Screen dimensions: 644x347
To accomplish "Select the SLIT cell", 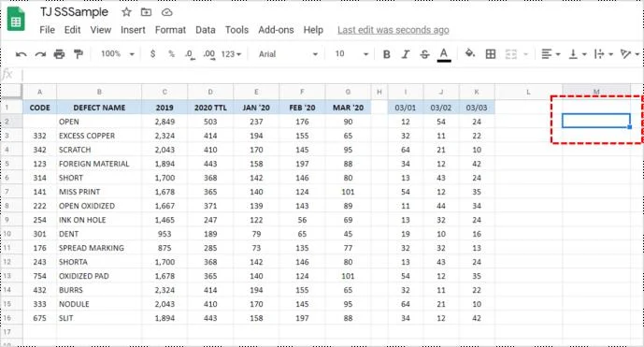I will [99, 318].
